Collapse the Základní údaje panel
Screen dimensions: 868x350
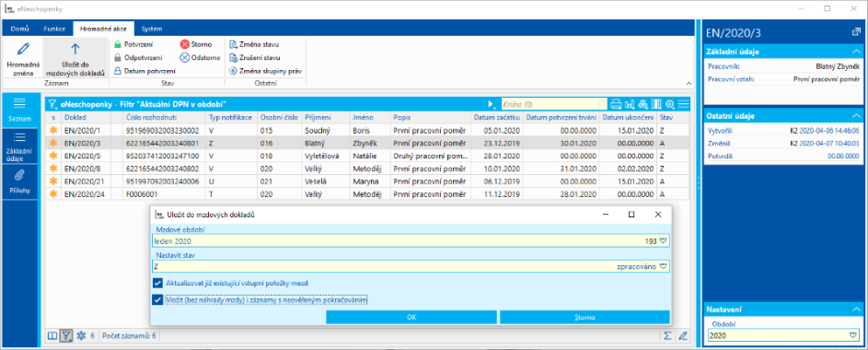[856, 52]
